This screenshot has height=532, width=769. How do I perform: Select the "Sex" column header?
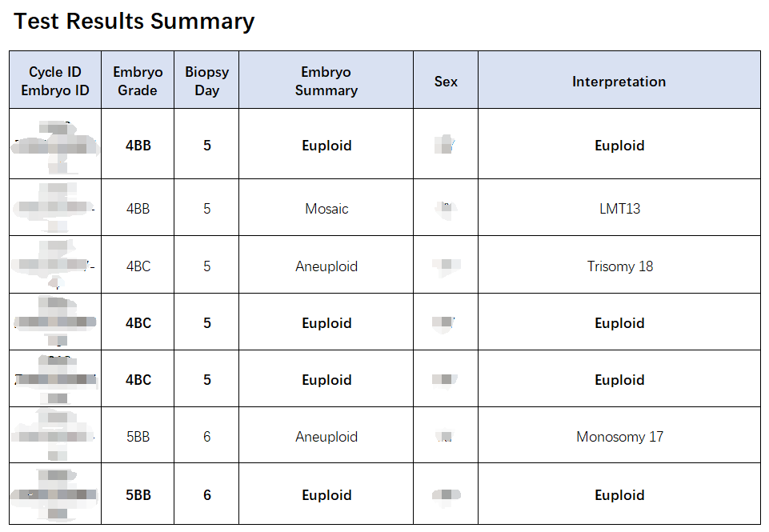point(446,82)
